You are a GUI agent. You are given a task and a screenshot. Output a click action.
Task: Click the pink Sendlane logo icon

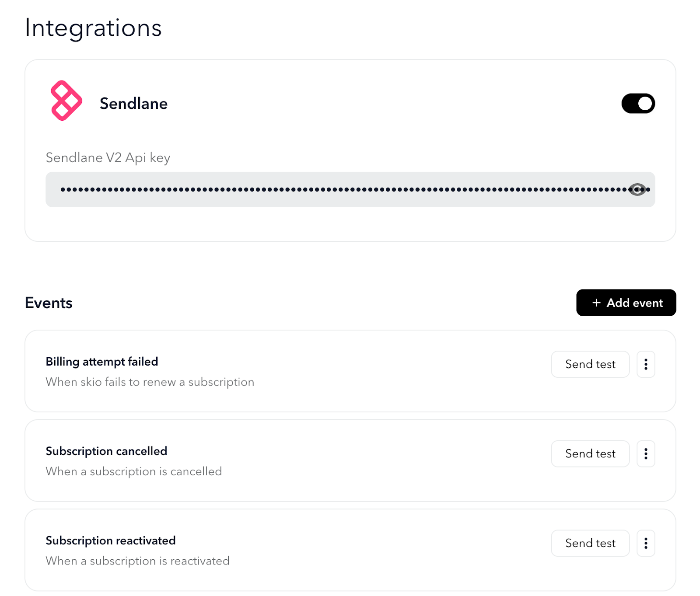(66, 101)
